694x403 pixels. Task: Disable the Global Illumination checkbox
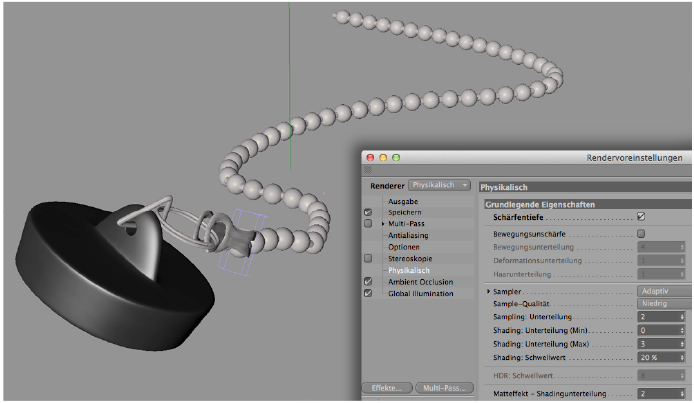(368, 293)
